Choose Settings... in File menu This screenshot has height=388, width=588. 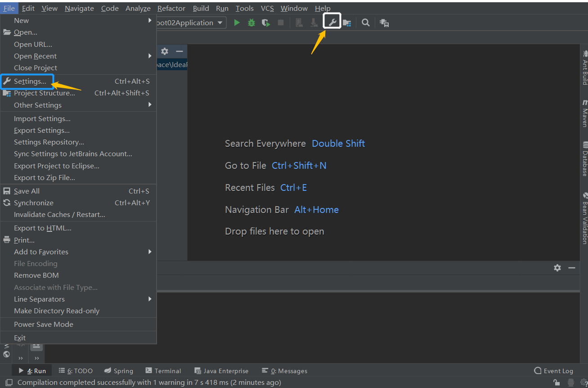point(78,81)
